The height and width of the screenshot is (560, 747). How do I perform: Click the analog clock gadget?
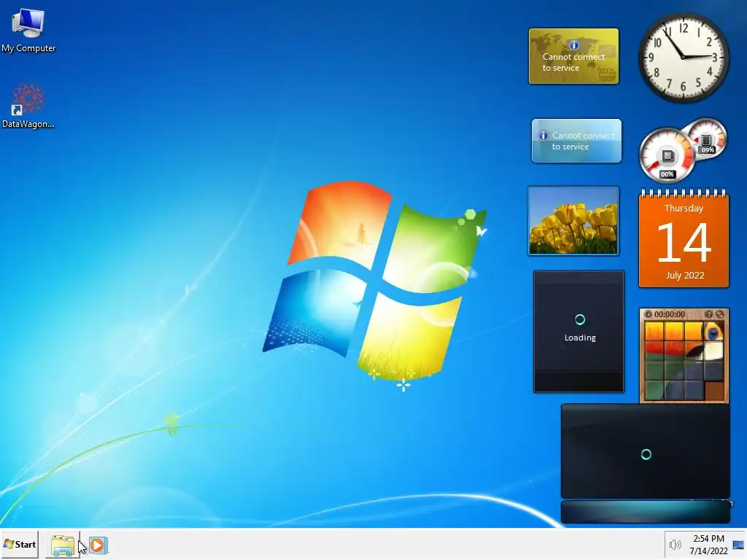coord(683,57)
